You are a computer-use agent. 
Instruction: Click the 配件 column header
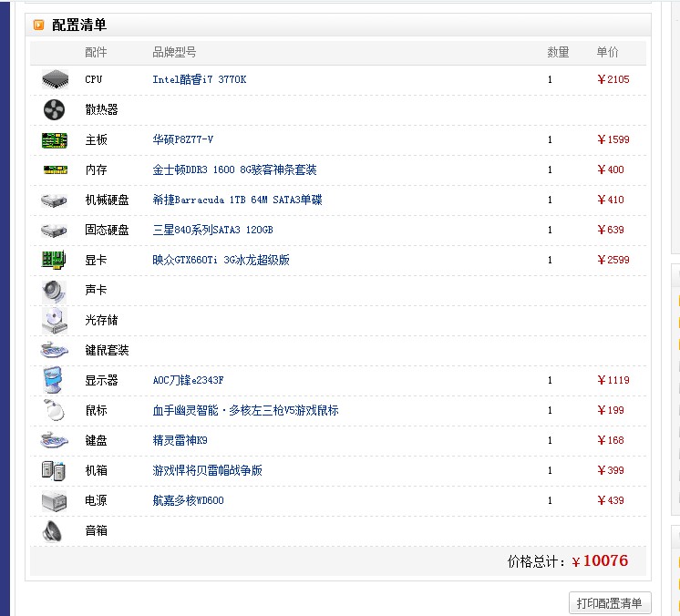96,53
